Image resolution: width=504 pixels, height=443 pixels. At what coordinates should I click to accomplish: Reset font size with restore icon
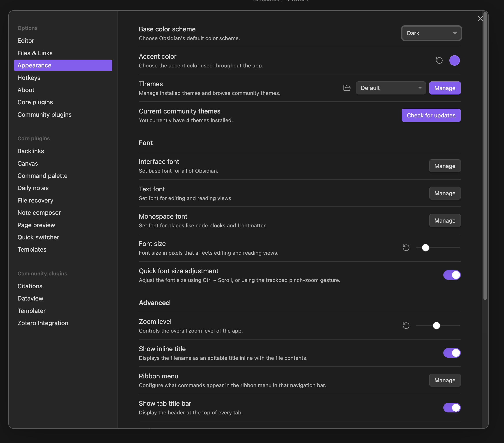point(406,248)
